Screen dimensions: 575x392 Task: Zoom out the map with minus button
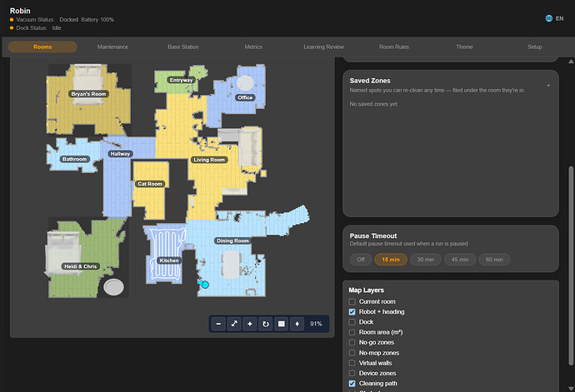(218, 324)
